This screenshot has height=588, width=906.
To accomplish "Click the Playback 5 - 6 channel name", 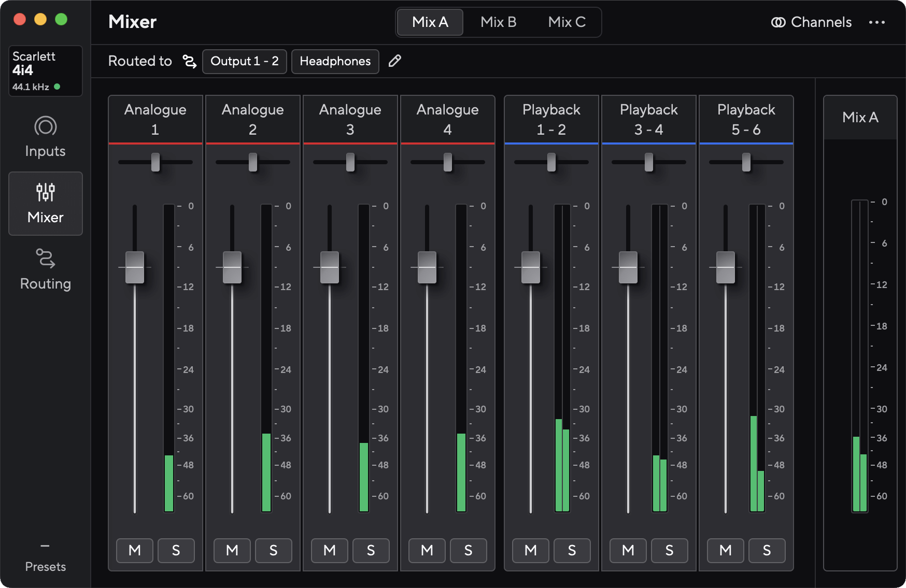I will click(746, 119).
